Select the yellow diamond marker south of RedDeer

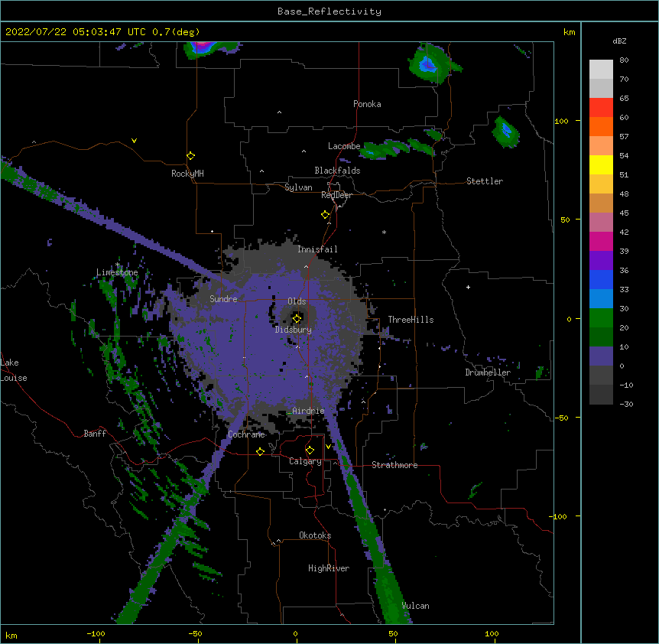[326, 215]
